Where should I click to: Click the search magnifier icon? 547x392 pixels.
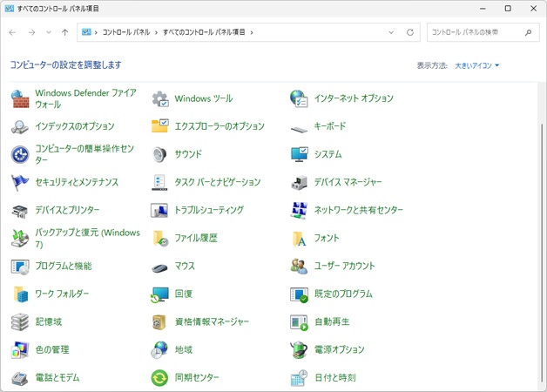[x=528, y=32]
